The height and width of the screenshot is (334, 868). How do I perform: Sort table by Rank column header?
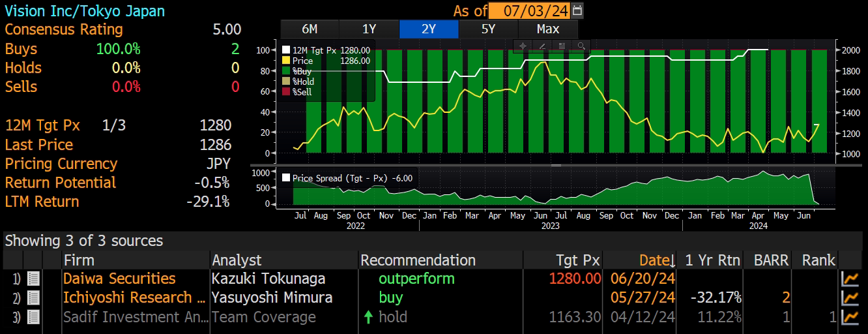point(818,260)
